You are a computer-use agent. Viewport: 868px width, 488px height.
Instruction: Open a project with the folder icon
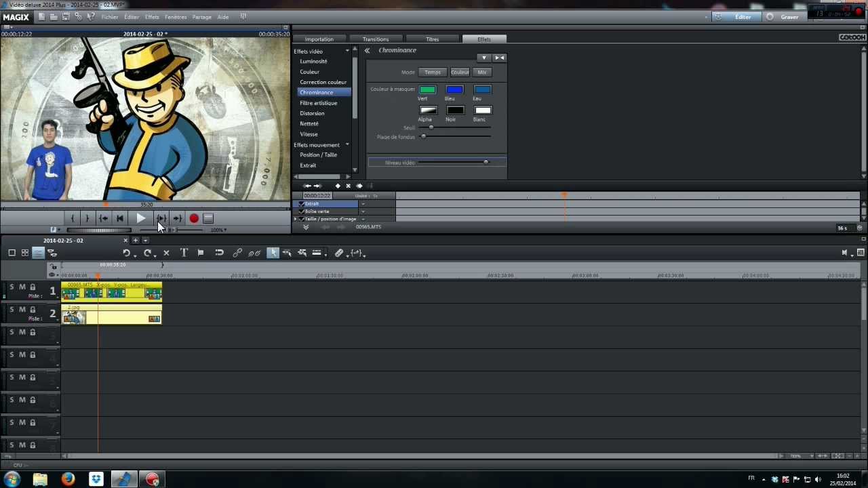coord(54,17)
